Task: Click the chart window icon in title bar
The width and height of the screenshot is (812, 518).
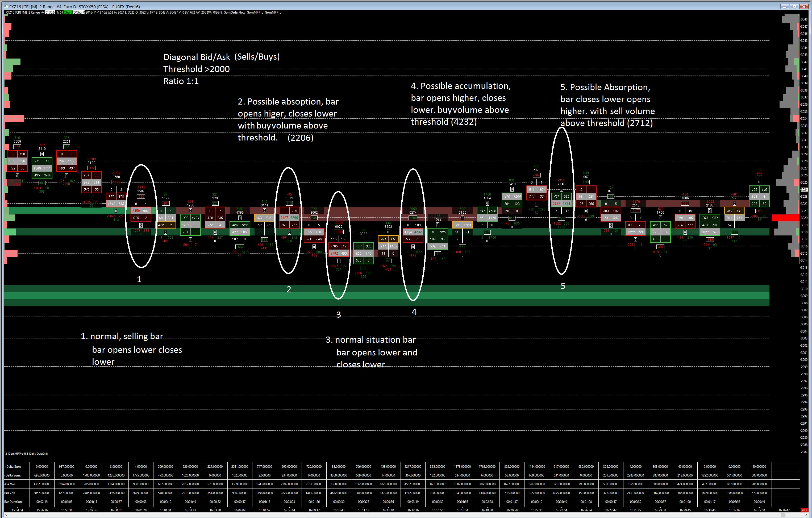Action: 6,6
